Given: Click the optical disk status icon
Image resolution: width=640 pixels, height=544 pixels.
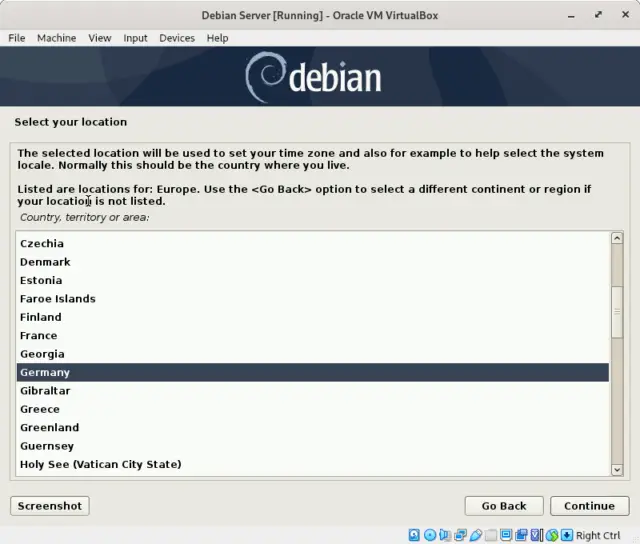Looking at the screenshot, I should click(x=430, y=535).
